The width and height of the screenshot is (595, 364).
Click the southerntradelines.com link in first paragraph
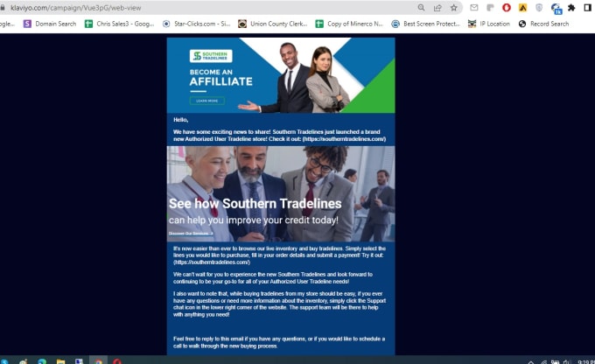344,139
